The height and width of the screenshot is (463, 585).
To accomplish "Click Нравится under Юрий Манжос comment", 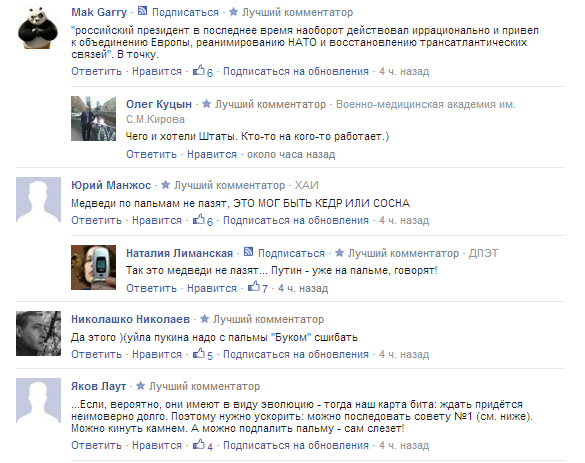I will [x=157, y=220].
